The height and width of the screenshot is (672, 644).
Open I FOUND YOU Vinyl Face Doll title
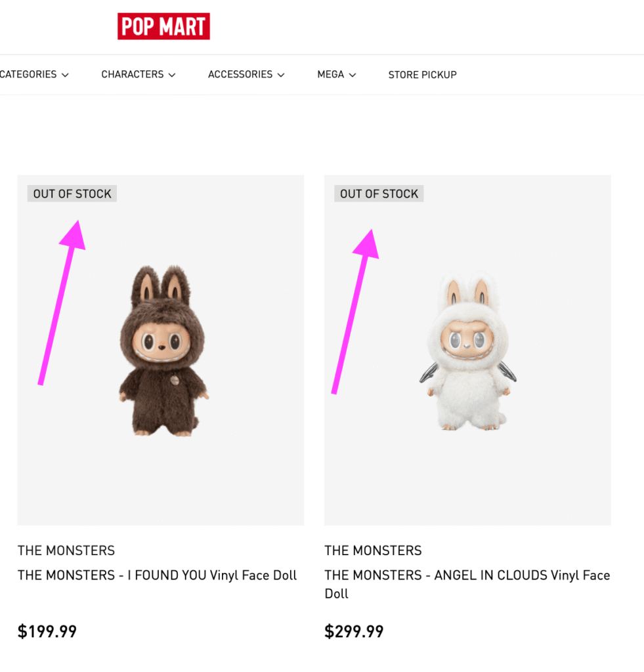coord(158,576)
